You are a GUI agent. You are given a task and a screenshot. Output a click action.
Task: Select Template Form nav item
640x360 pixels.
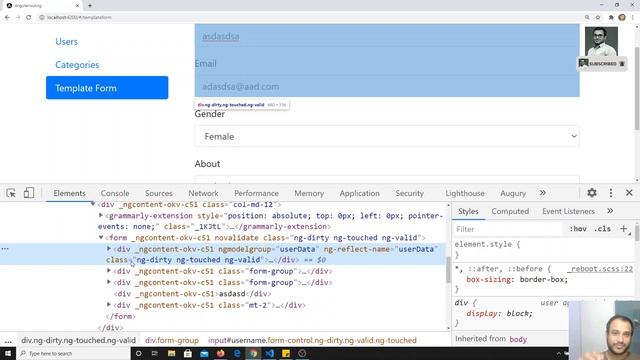[x=107, y=88]
